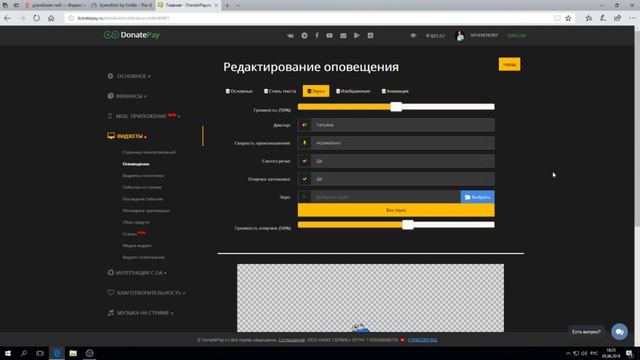Click the envelope mail icon in header

point(343,36)
